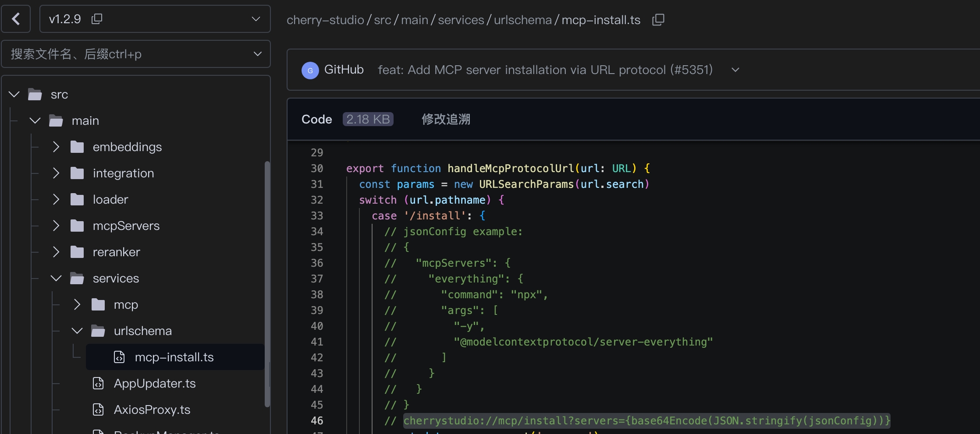980x434 pixels.
Task: Click the "@modelcontextprotocol/server-everything" comment text
Action: pos(583,342)
